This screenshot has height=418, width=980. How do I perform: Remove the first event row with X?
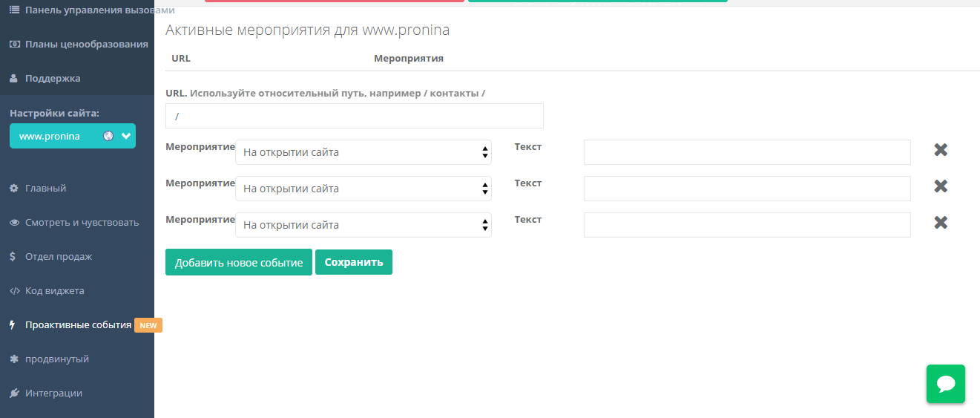[941, 150]
